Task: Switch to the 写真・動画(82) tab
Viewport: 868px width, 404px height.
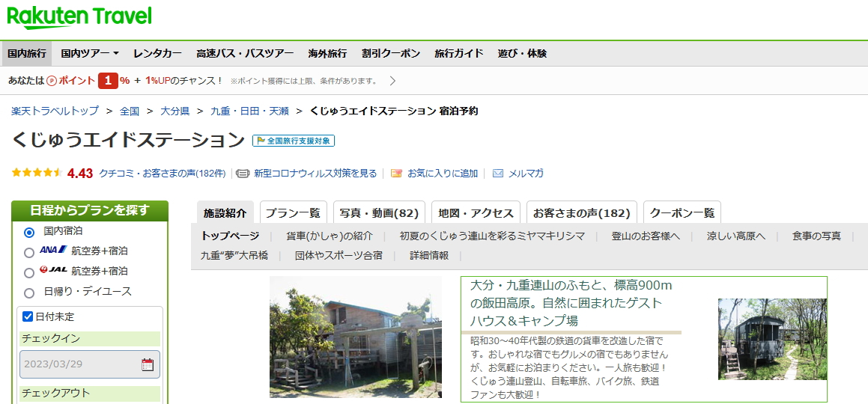Action: pos(379,212)
